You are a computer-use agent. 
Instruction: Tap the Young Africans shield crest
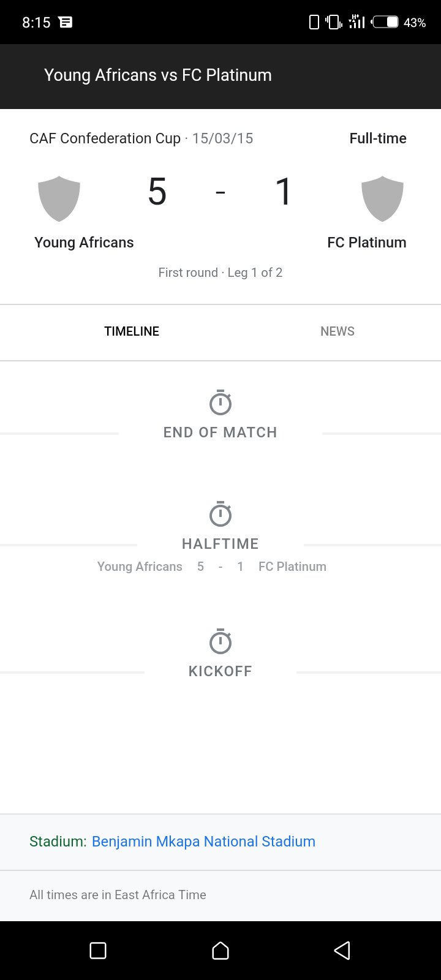pyautogui.click(x=59, y=198)
